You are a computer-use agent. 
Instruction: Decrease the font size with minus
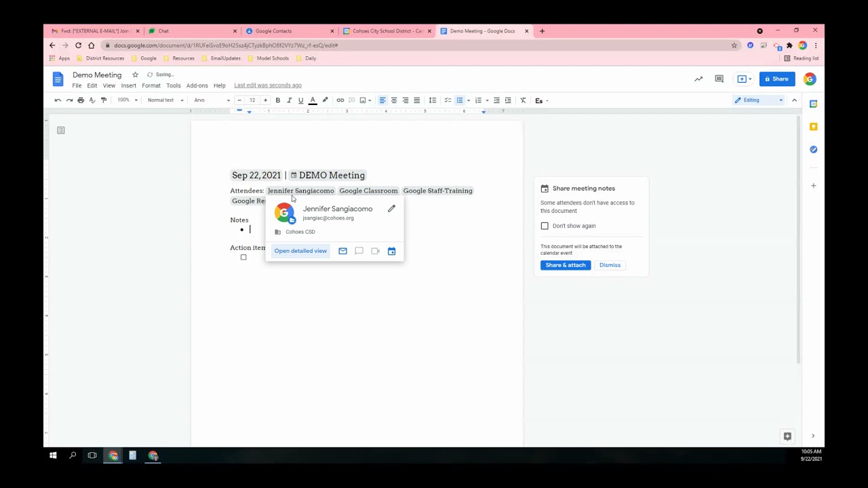click(x=239, y=100)
